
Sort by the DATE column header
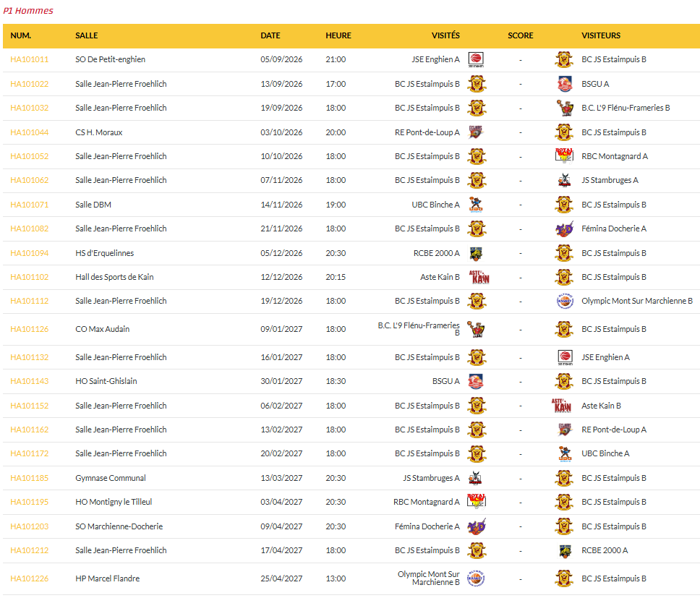tap(270, 35)
